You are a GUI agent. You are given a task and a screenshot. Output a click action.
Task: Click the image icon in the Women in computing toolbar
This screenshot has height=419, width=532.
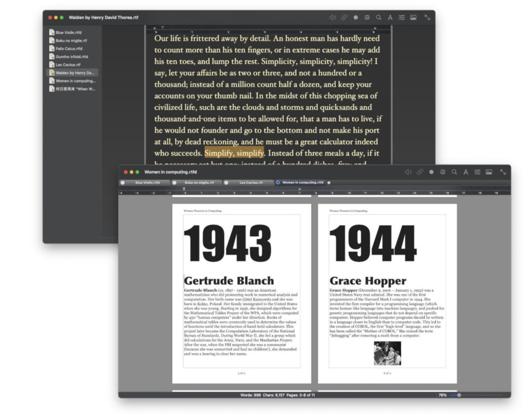(x=489, y=172)
